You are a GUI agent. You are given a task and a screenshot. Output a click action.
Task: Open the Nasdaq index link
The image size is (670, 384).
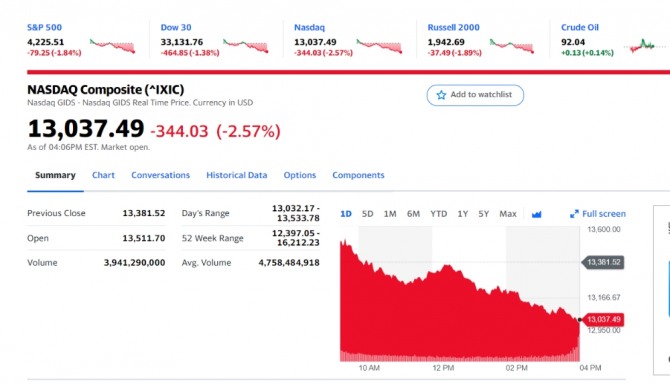click(309, 27)
